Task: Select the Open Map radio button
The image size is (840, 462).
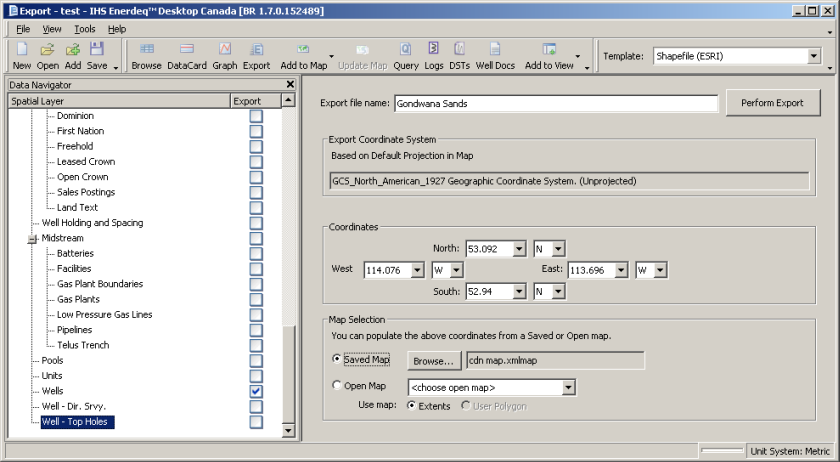Action: 336,387
